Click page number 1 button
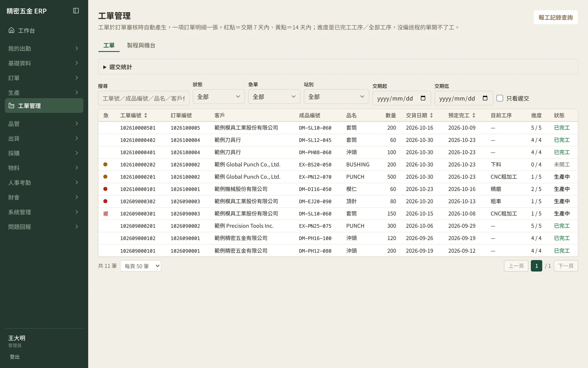Image resolution: width=588 pixels, height=368 pixels. [536, 266]
